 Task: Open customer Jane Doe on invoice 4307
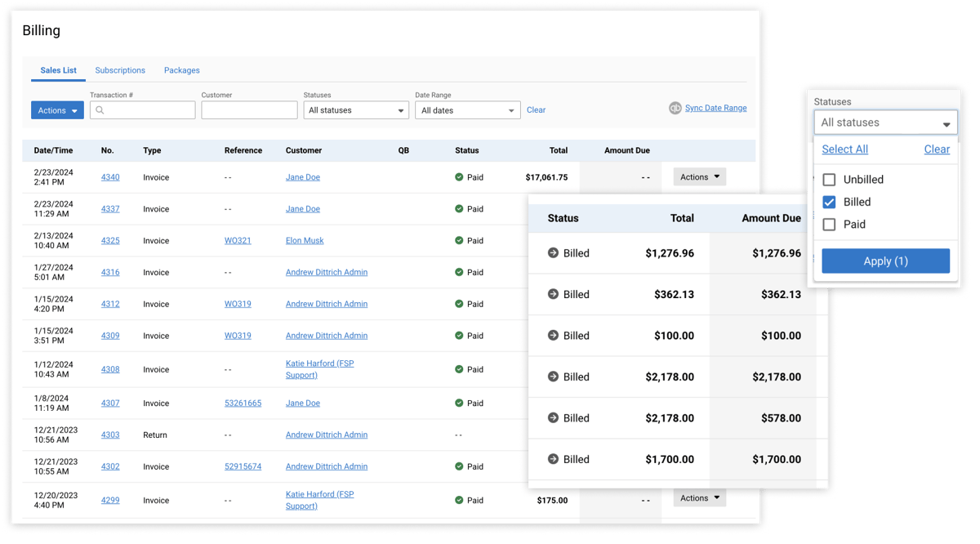302,404
